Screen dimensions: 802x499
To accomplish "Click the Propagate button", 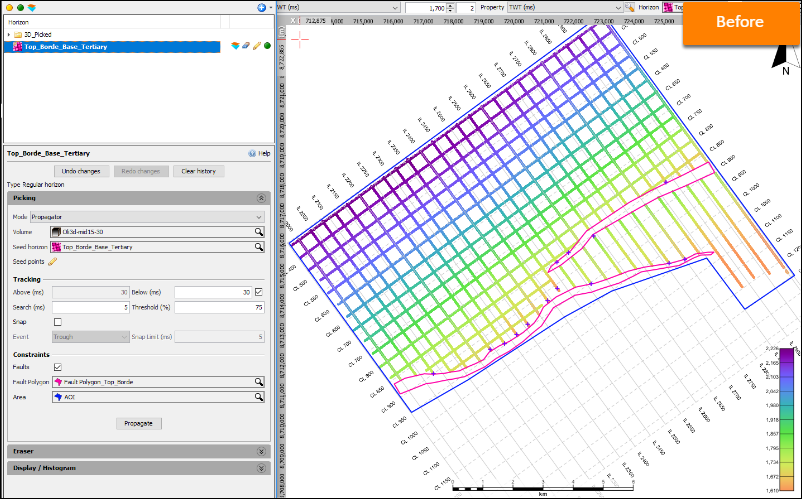I will click(139, 423).
